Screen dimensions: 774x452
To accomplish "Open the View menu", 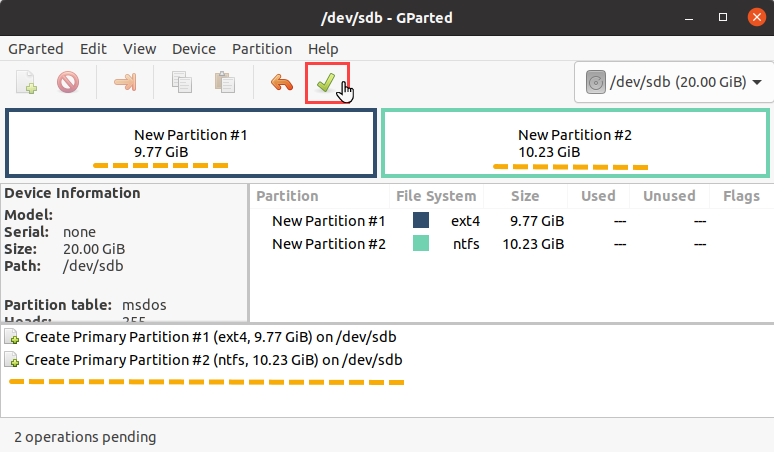I will pyautogui.click(x=139, y=49).
